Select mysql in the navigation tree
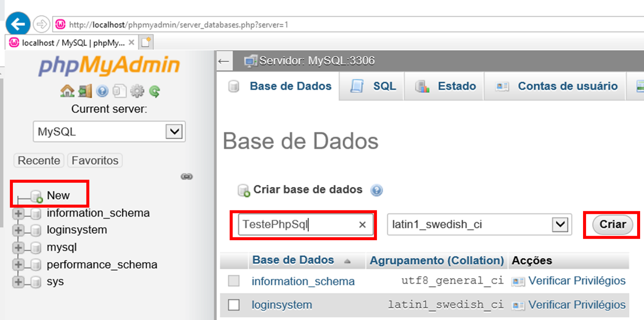This screenshot has width=644, height=320. [62, 248]
